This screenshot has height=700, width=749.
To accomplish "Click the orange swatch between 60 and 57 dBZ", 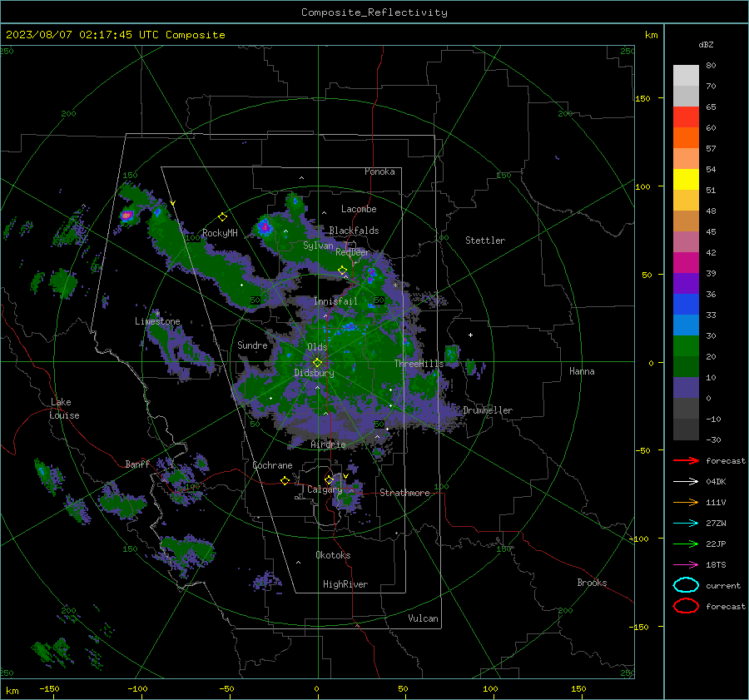I will click(686, 137).
